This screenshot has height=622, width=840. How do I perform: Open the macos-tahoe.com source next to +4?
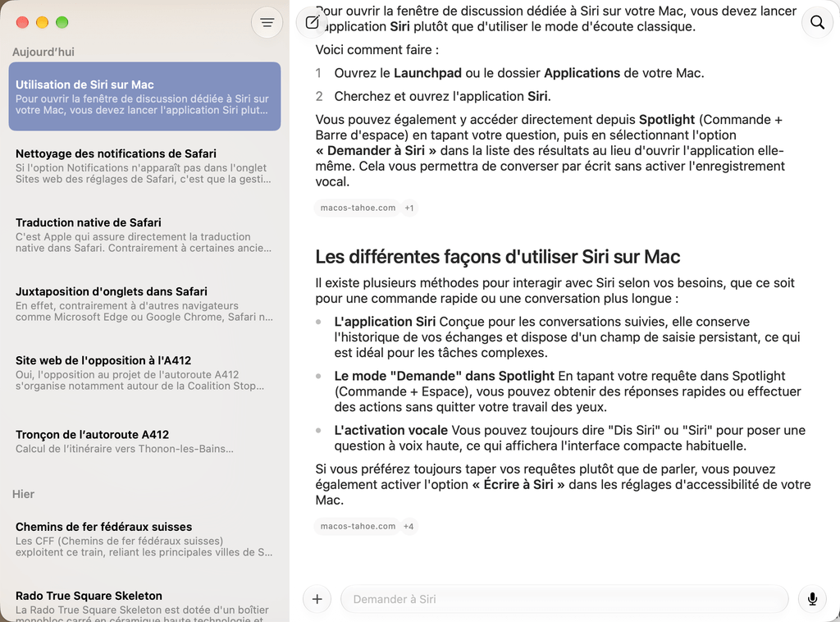point(358,526)
